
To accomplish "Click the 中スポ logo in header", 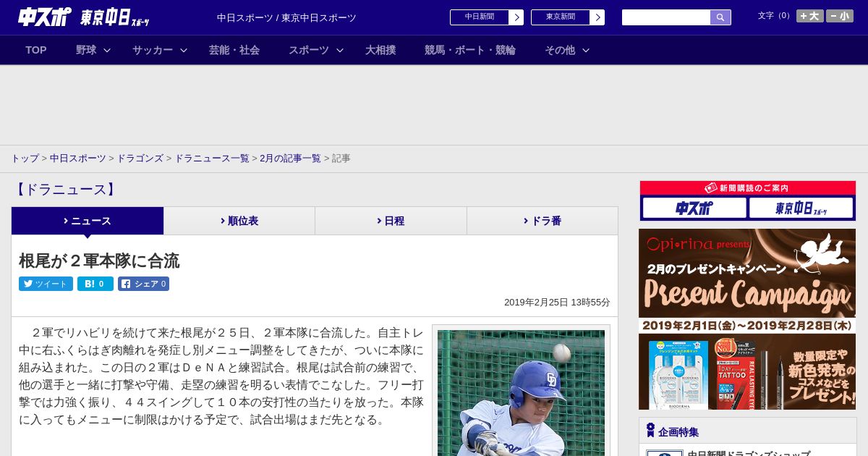I will click(45, 17).
